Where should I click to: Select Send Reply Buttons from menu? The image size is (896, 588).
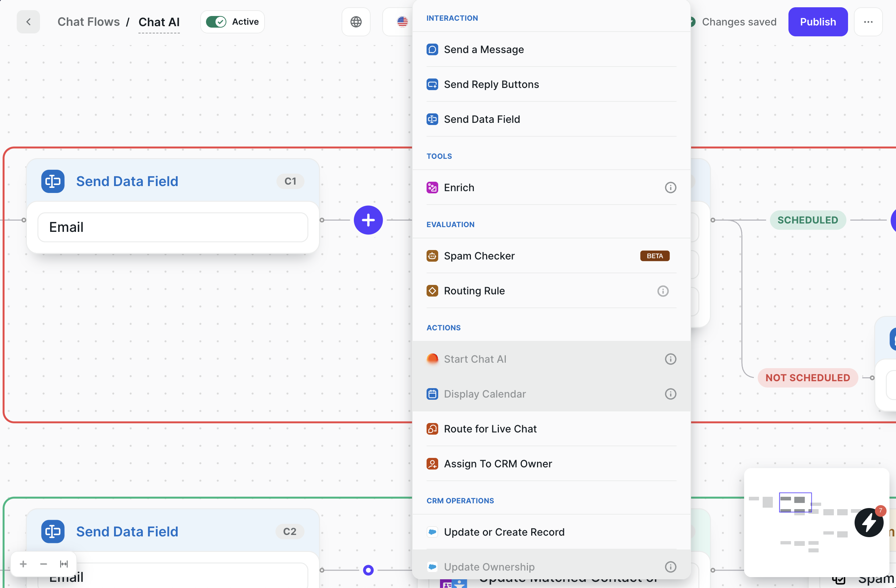(551, 84)
